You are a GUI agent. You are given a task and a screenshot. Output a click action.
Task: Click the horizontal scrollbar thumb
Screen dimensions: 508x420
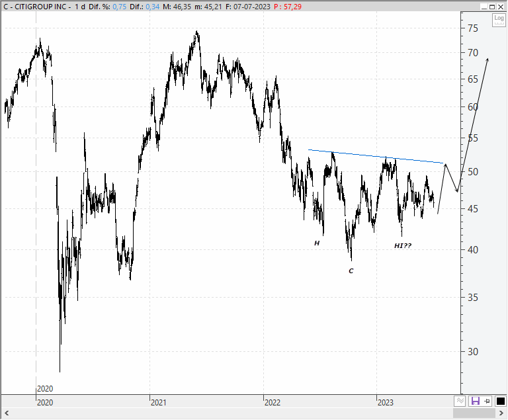(474, 413)
